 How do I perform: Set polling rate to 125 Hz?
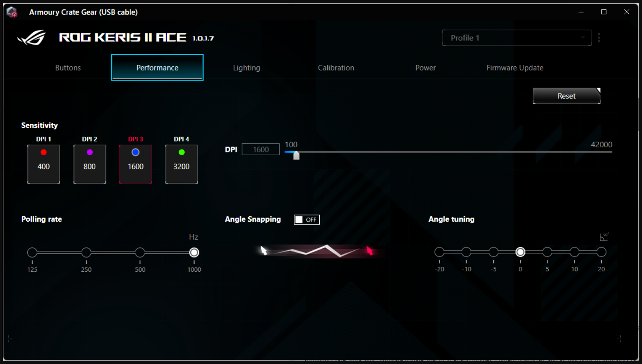coord(32,253)
